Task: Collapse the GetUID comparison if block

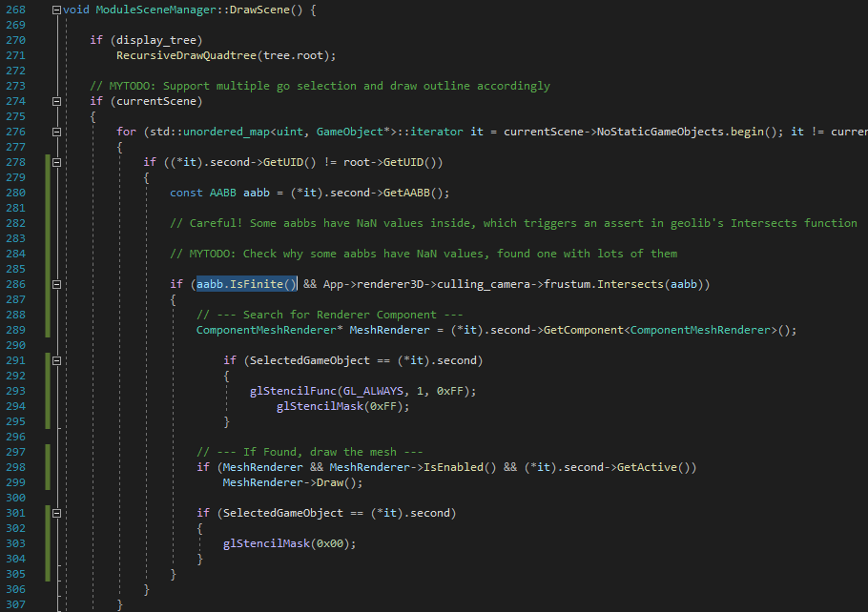Action: pyautogui.click(x=56, y=162)
